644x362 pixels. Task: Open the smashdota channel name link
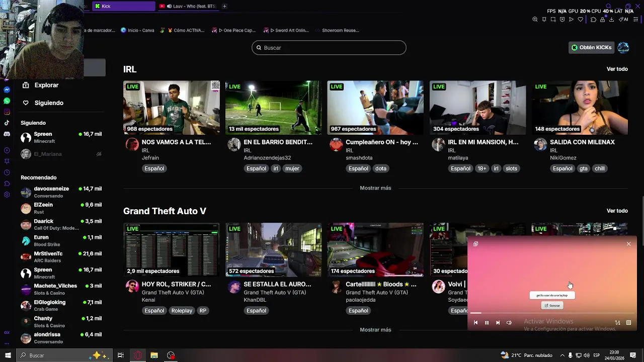(x=359, y=158)
